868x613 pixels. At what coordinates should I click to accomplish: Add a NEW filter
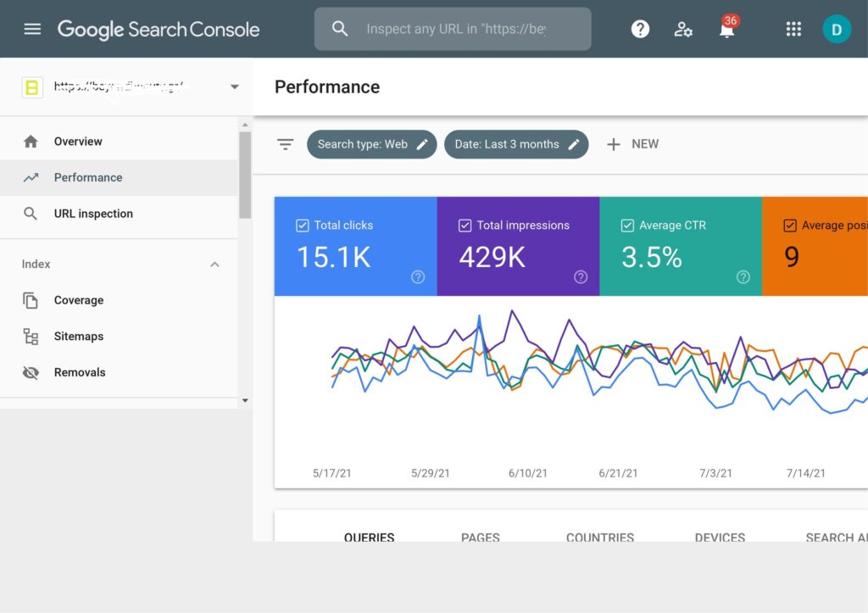coord(632,144)
